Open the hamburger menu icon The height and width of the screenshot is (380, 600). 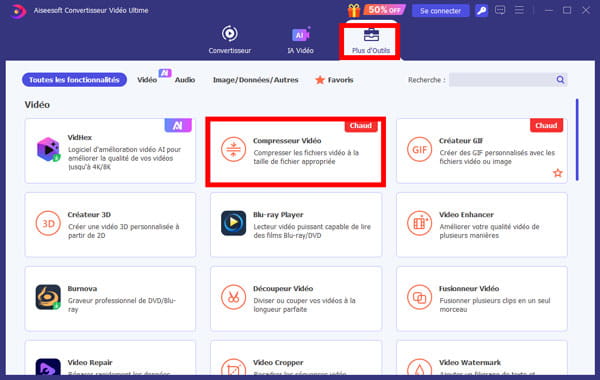pos(519,10)
